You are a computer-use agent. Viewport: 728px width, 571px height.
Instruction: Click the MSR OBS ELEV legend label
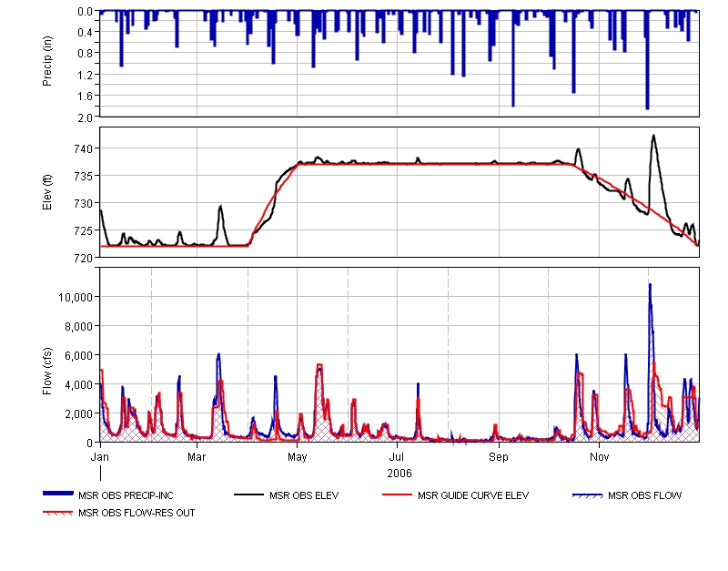pyautogui.click(x=304, y=495)
